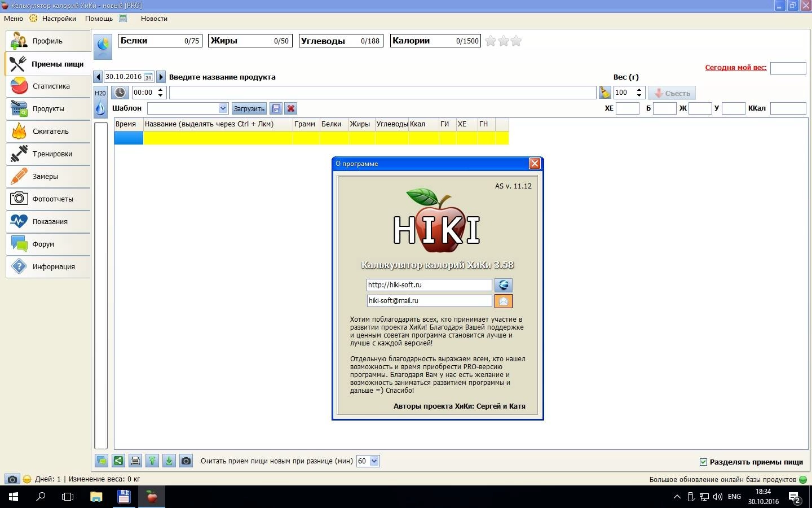This screenshot has width=812, height=508.
Task: Expand the 60 minutes difference dropdown
Action: point(374,461)
